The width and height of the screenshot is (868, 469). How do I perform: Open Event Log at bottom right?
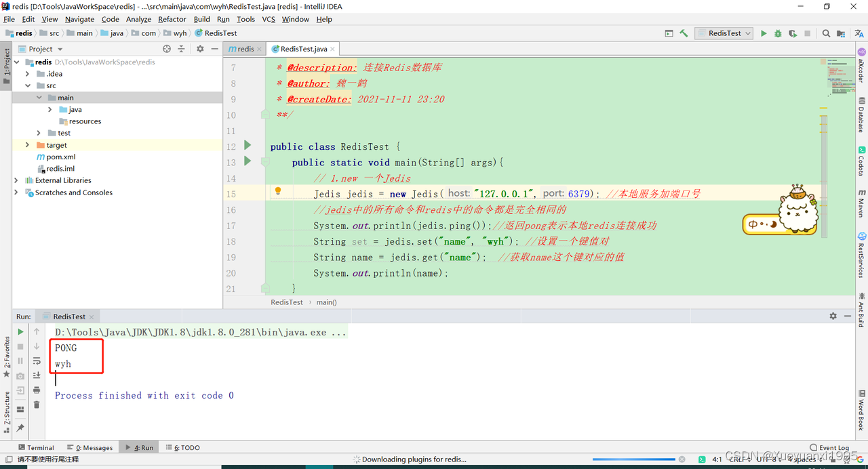(x=829, y=447)
